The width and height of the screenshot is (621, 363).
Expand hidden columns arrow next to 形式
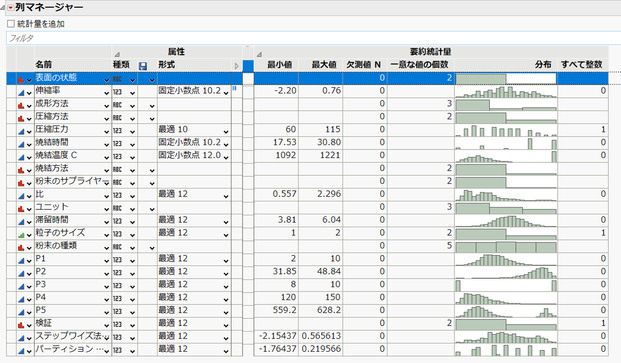point(236,66)
